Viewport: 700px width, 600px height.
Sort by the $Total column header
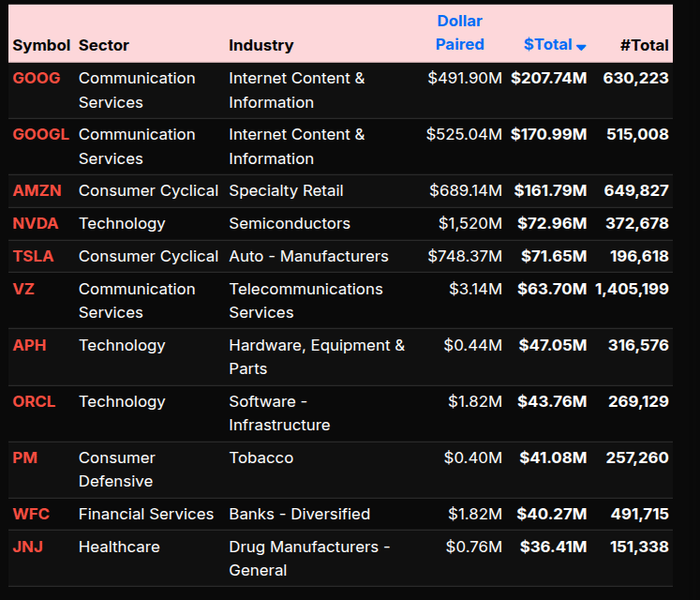[548, 45]
